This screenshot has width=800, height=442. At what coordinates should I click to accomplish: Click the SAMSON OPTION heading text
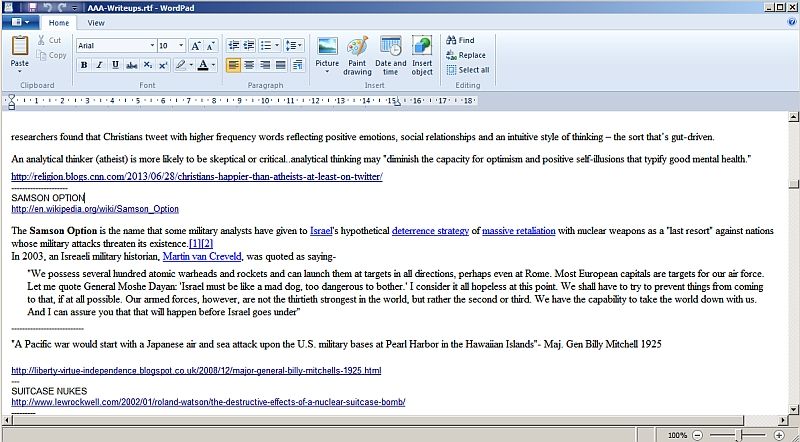pyautogui.click(x=48, y=198)
